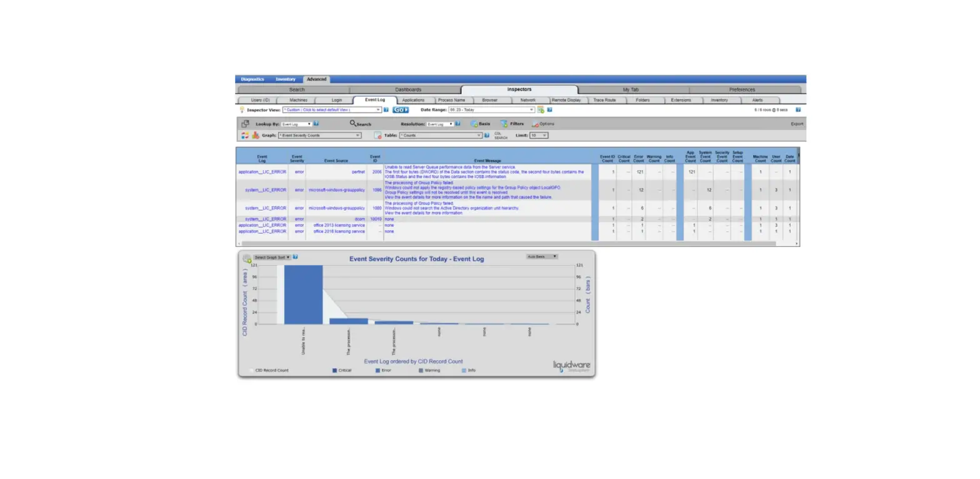The image size is (980, 479).
Task: Open the dcom event source link
Action: click(x=360, y=219)
